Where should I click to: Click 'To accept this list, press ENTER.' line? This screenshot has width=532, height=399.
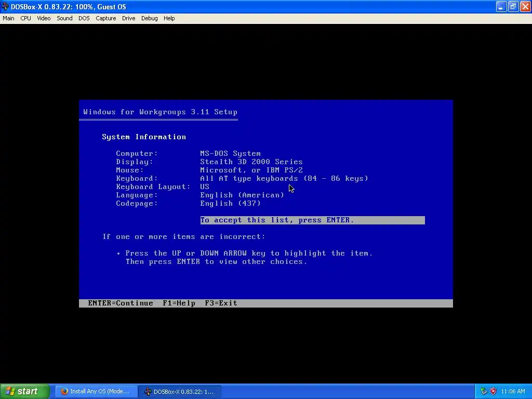coord(312,220)
